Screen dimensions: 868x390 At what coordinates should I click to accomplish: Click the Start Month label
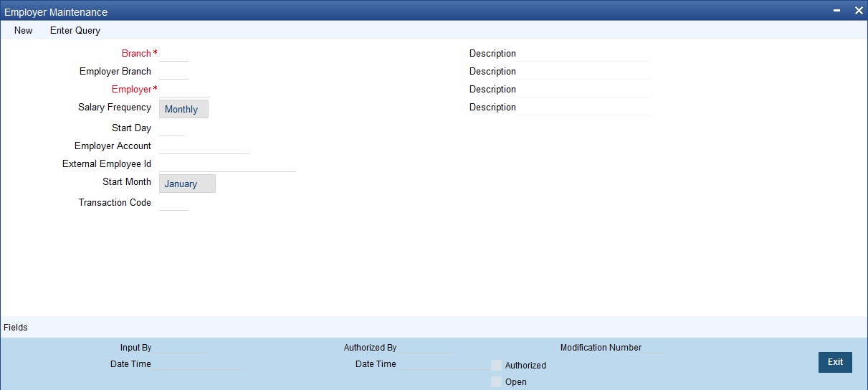click(127, 182)
